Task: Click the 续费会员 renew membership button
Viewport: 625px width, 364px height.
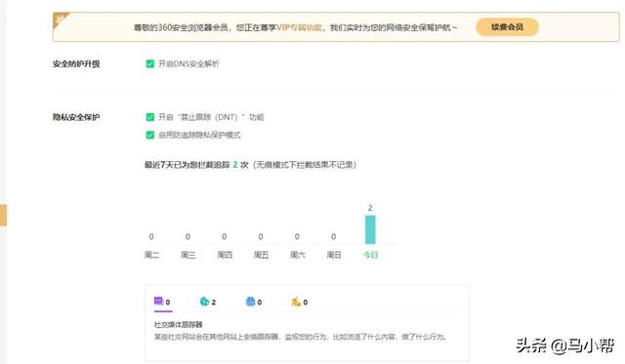Action: [x=507, y=27]
